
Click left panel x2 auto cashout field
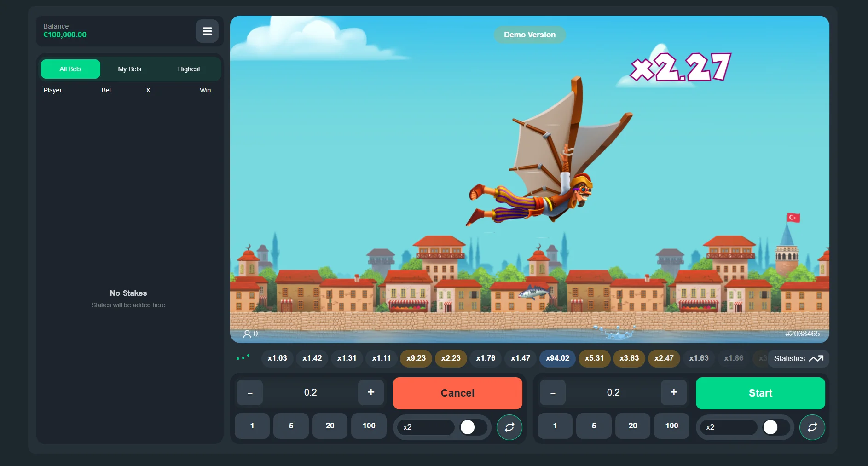point(426,427)
